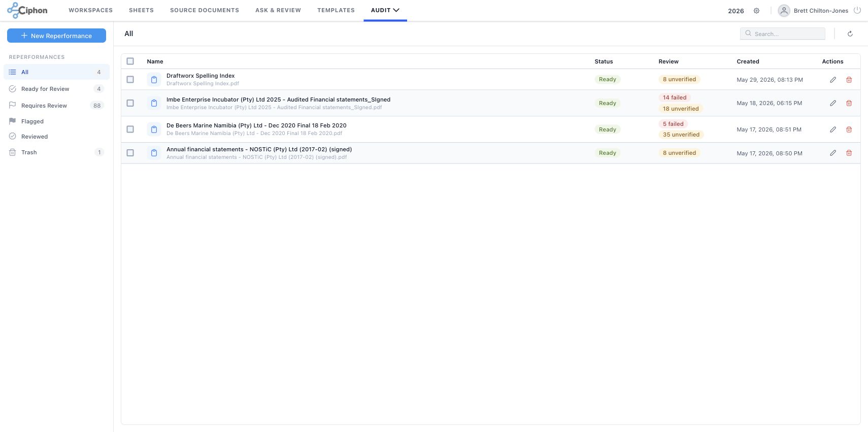
Task: Go to Source Documents tab
Action: coord(205,10)
